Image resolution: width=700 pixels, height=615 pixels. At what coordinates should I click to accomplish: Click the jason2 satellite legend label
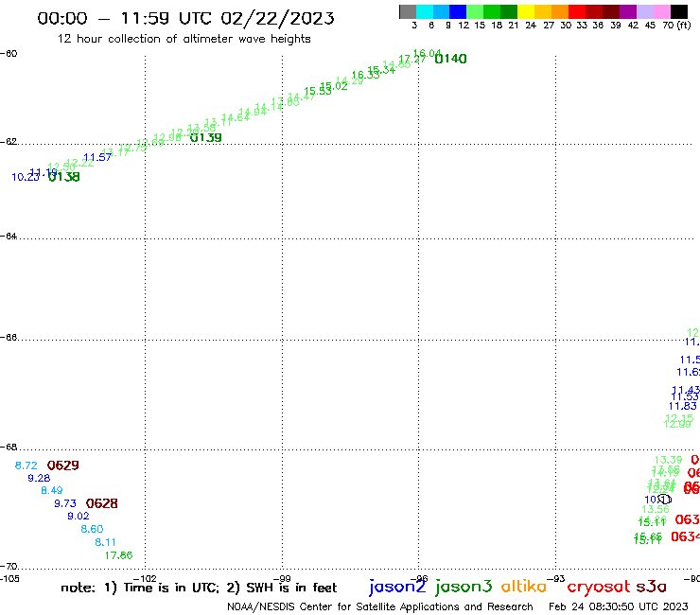(397, 587)
